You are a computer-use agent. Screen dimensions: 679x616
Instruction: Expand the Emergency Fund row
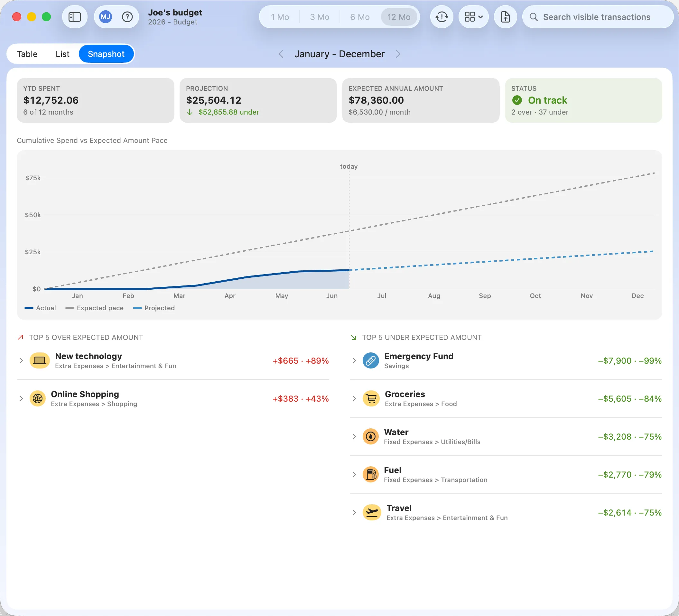(354, 361)
